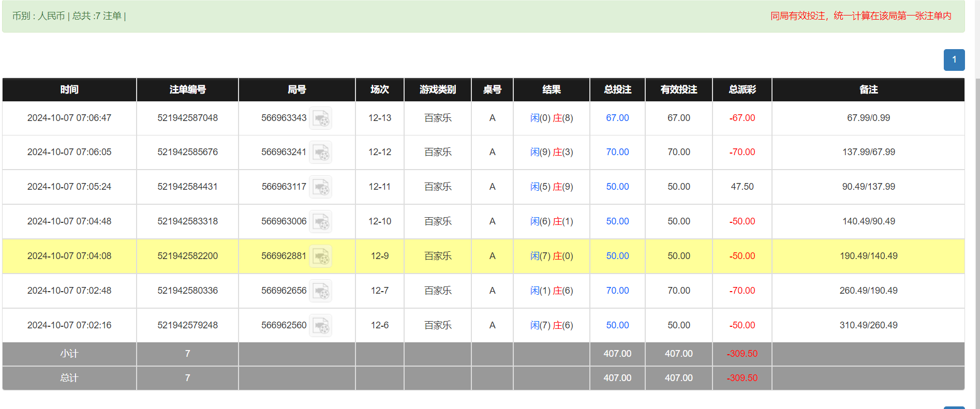Click result 闲(7) 庄(0) in highlighted row
Image resolution: width=980 pixels, height=409 pixels.
(x=552, y=256)
